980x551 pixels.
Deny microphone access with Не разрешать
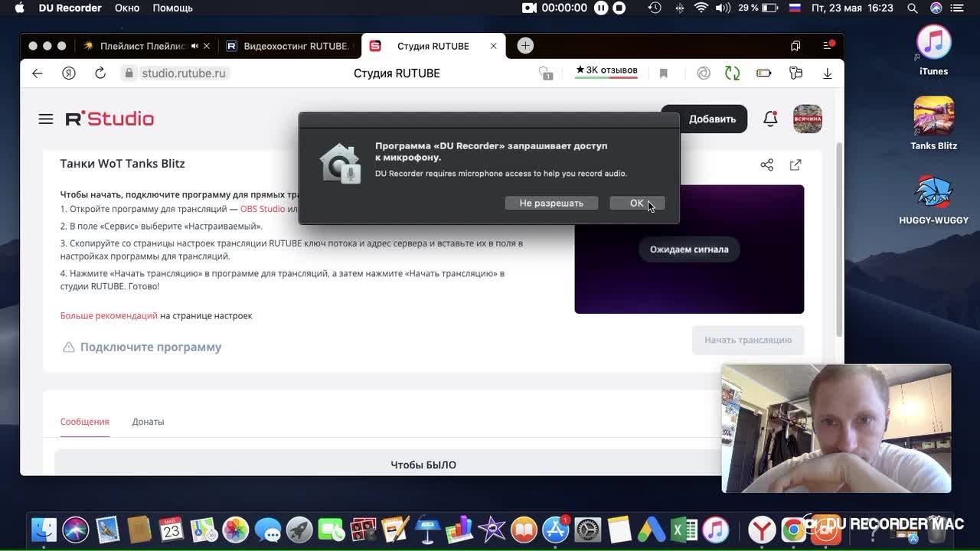coord(551,203)
